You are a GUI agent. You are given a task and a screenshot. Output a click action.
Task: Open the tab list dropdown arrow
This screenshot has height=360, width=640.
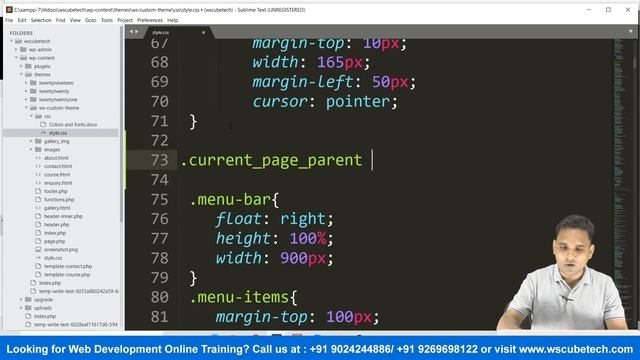tap(631, 31)
